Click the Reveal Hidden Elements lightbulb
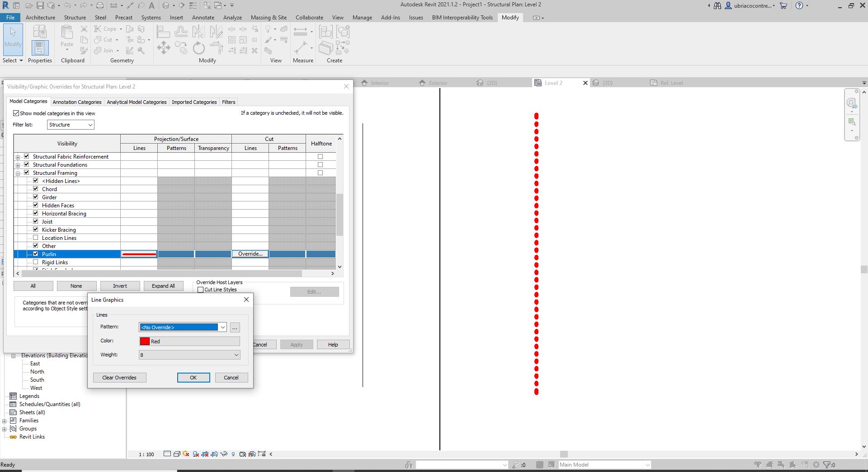 coord(233,454)
